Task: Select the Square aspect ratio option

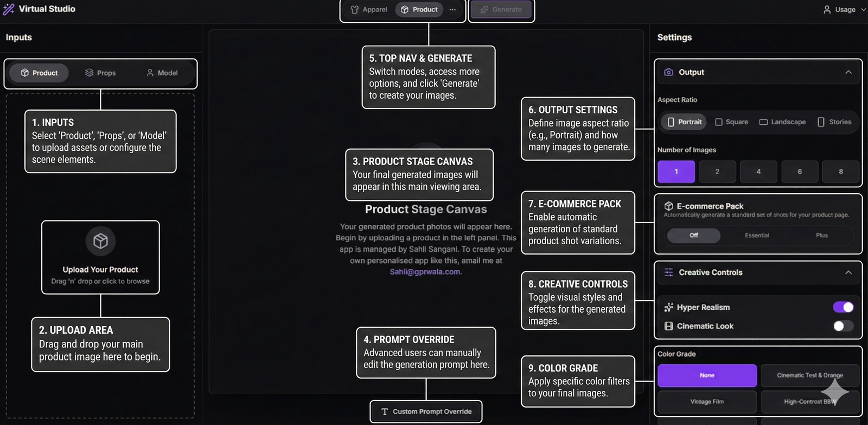Action: tap(731, 122)
